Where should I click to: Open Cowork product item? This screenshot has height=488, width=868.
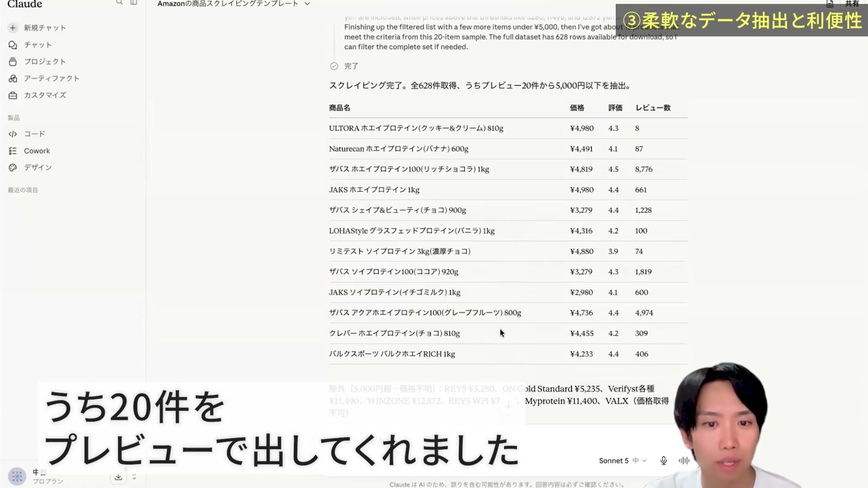pyautogui.click(x=37, y=151)
